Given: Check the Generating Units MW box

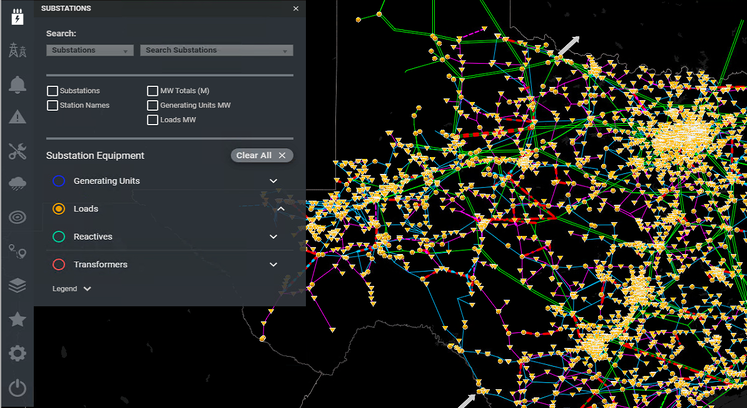Looking at the screenshot, I should 152,105.
